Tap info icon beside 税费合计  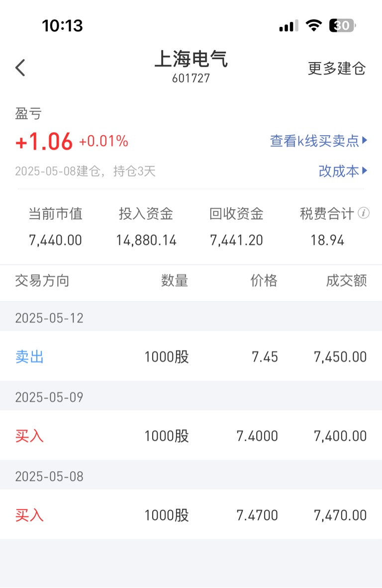click(x=363, y=213)
